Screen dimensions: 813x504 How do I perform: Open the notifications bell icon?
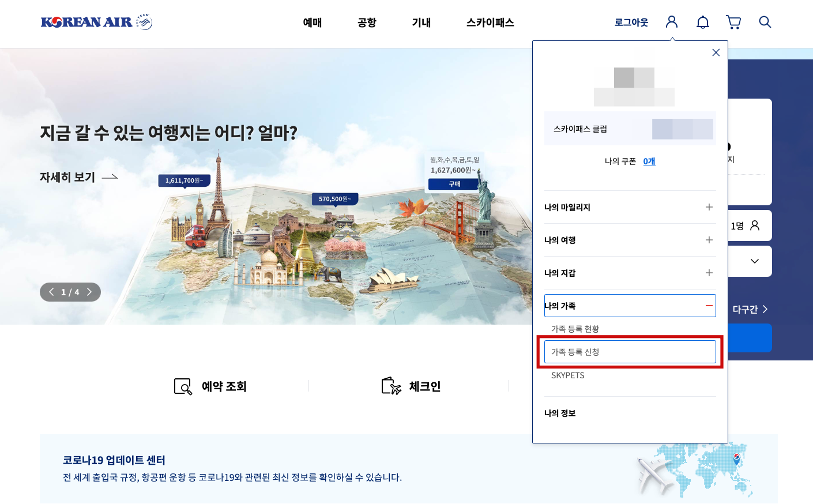click(702, 22)
